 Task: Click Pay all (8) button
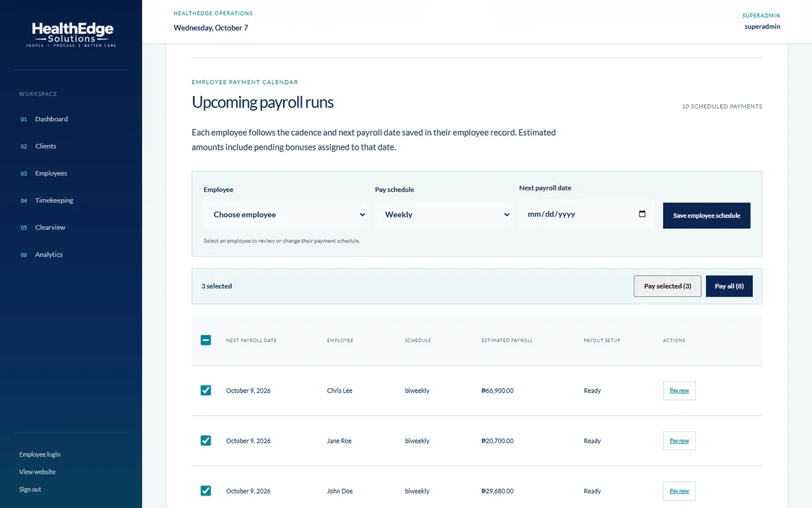(730, 286)
